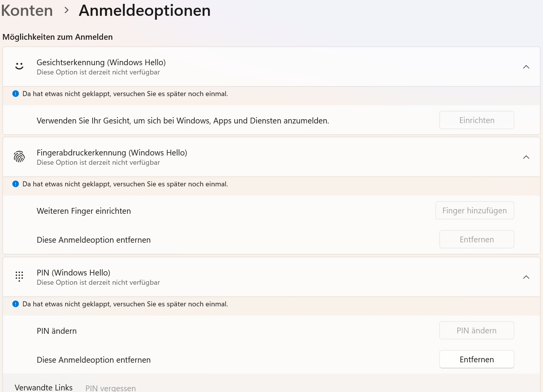Click the Fingerabdruckerkennung (Windows Hello) header title
543x392 pixels.
(x=112, y=153)
